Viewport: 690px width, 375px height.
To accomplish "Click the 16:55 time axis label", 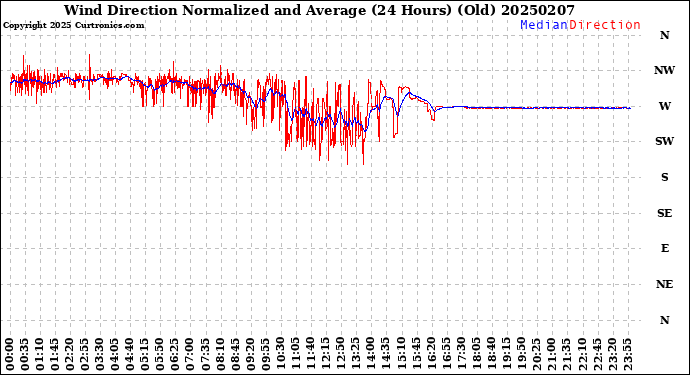I will 446,355.
